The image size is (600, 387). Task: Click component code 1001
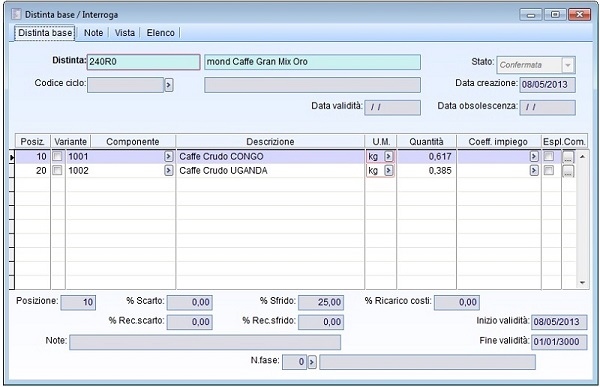[78, 157]
